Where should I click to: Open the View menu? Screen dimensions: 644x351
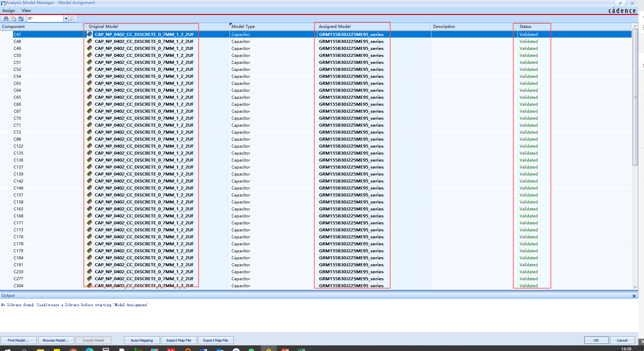tap(26, 10)
